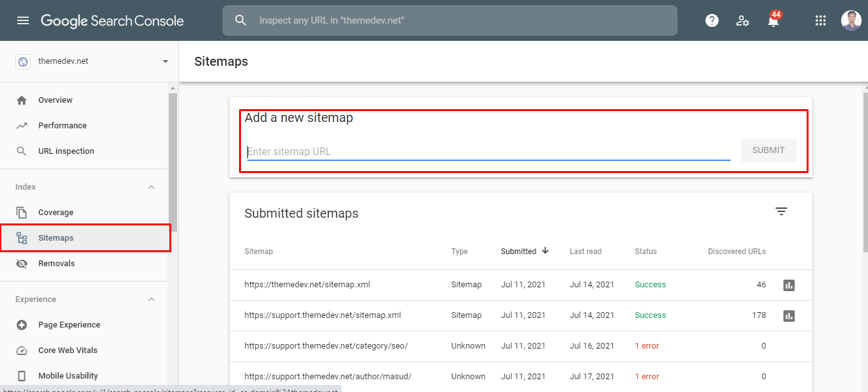This screenshot has height=392, width=868.
Task: Sort by the Discovered URLs column header
Action: coord(737,252)
